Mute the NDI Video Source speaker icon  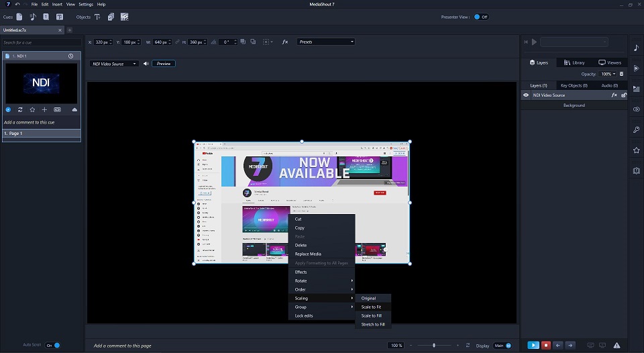click(x=146, y=64)
